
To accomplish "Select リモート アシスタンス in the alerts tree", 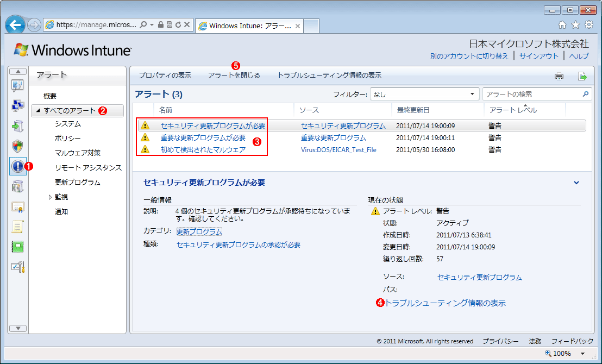I will (x=89, y=168).
